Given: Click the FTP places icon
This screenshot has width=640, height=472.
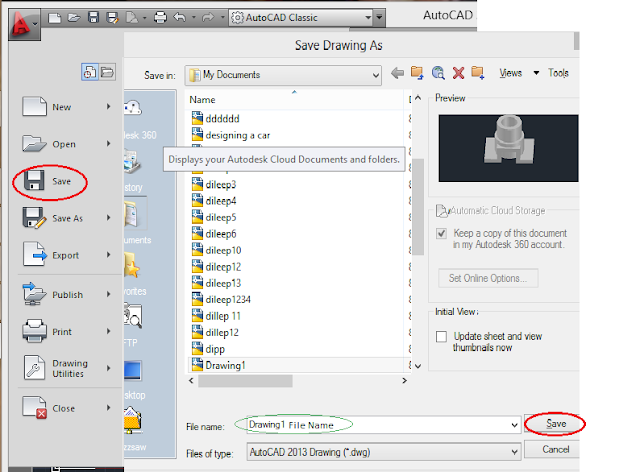Looking at the screenshot, I should 133,316.
